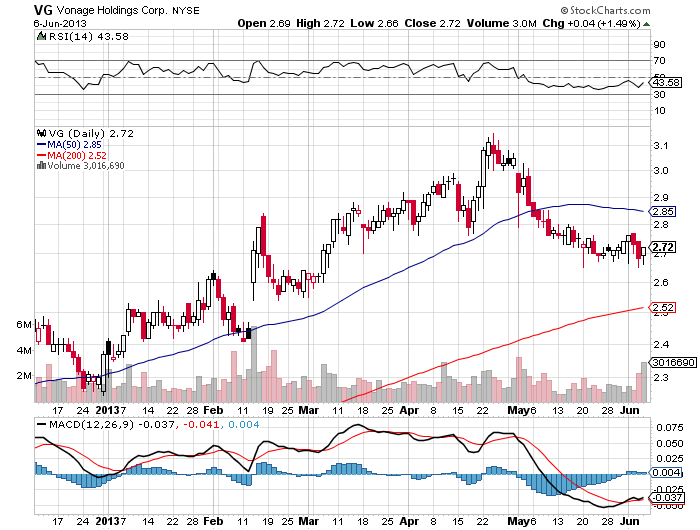700x530 pixels.
Task: Click the Jun marker on price panel date axis
Action: pos(629,410)
